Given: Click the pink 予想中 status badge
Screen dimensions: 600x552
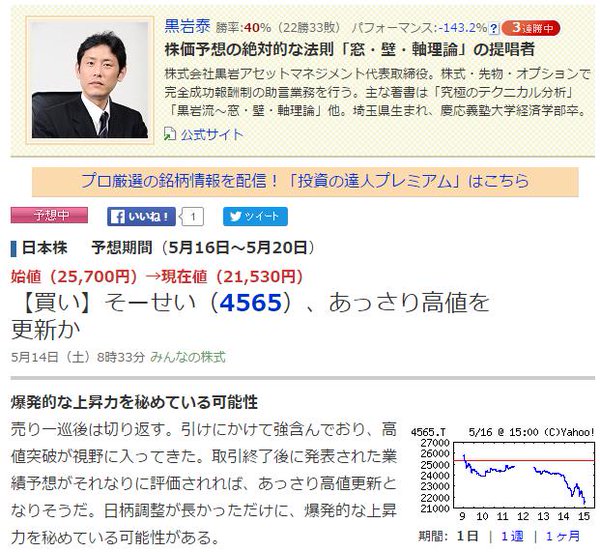Looking at the screenshot, I should (49, 215).
